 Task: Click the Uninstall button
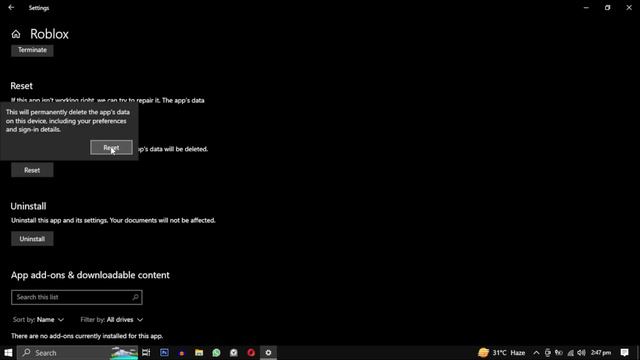pos(32,239)
